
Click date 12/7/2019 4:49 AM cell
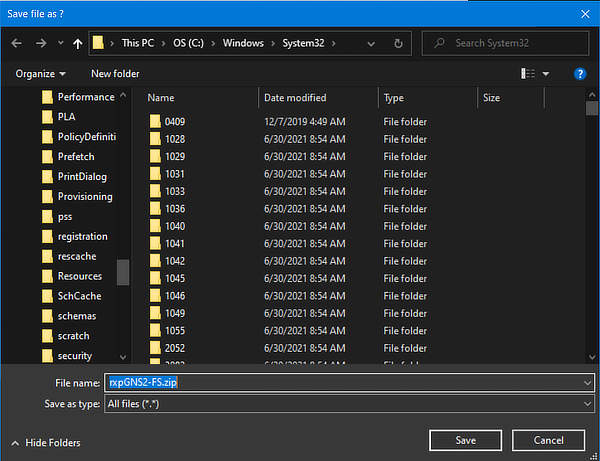[305, 122]
